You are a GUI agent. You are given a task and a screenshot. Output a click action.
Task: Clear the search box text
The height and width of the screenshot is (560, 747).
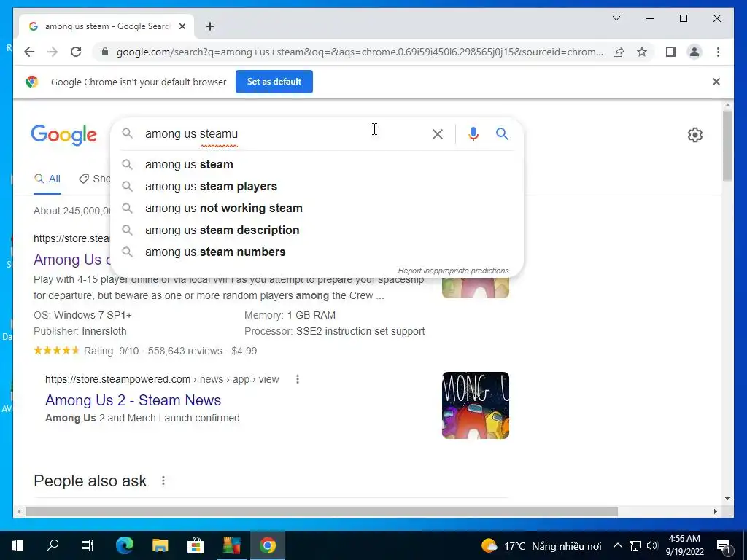438,134
